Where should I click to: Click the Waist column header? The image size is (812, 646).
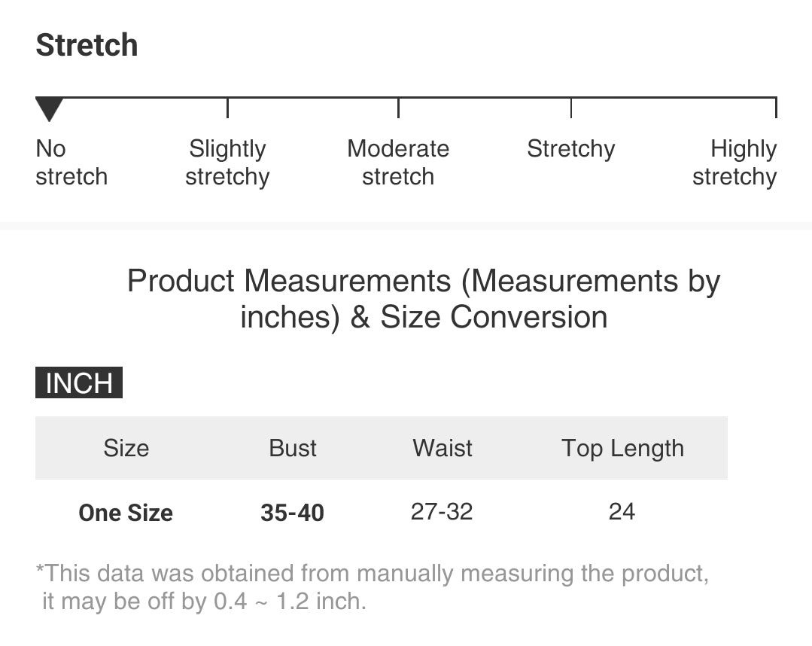(x=442, y=448)
